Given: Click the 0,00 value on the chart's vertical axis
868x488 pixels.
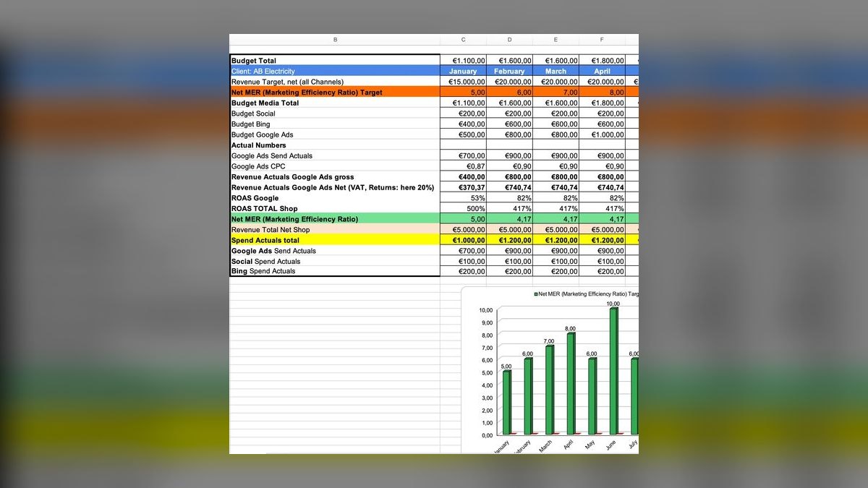Looking at the screenshot, I should pyautogui.click(x=486, y=435).
